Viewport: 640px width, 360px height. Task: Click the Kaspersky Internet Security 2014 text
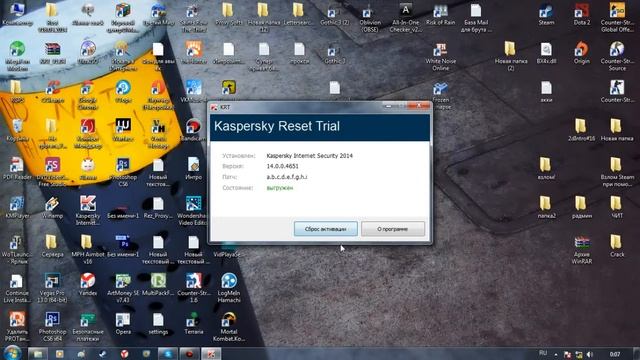click(x=309, y=156)
